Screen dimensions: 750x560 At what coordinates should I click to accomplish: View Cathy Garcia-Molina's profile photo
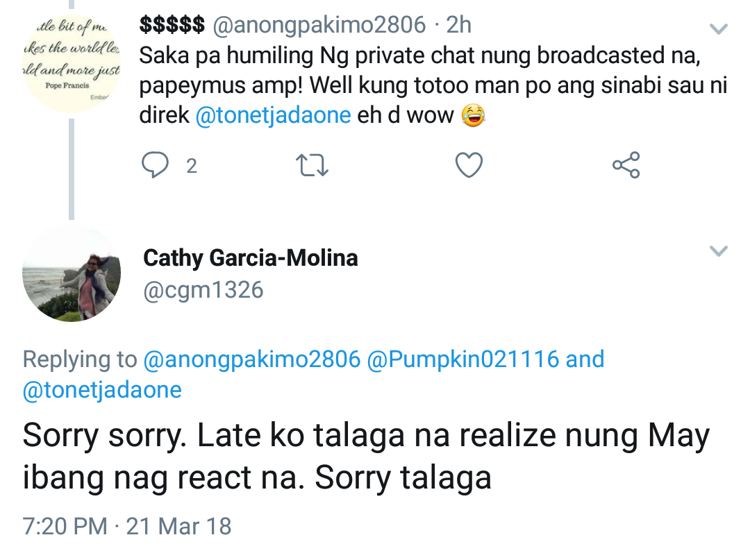pyautogui.click(x=72, y=273)
